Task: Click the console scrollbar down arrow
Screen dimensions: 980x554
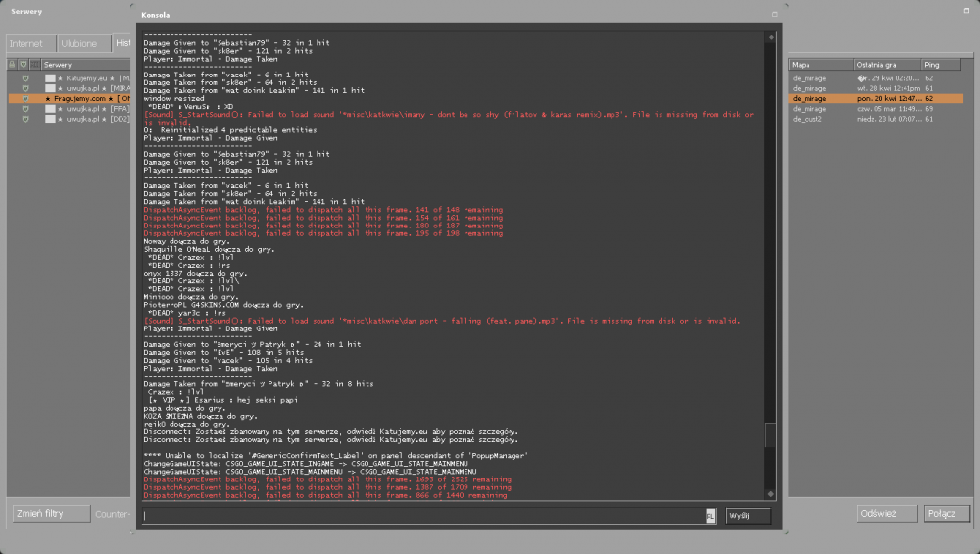Action: 771,494
